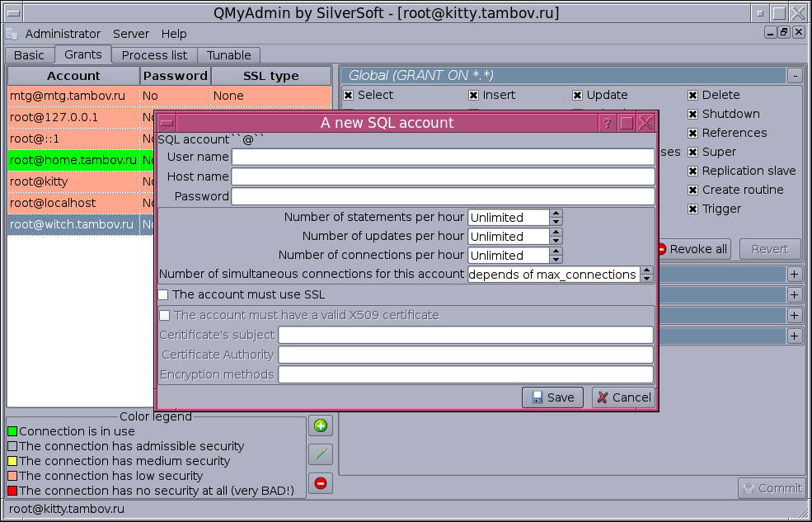Switch to the Process list tab
This screenshot has width=812, height=522.
pyautogui.click(x=154, y=55)
